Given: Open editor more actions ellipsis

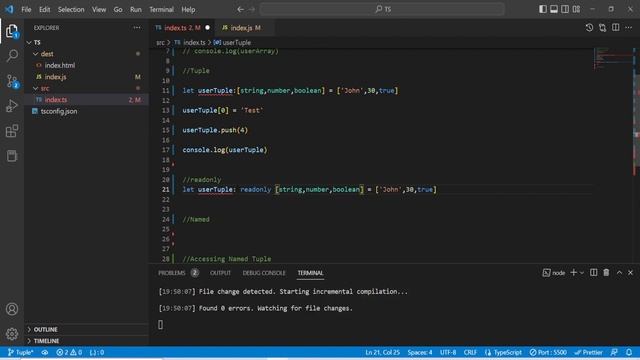Looking at the screenshot, I should (629, 28).
